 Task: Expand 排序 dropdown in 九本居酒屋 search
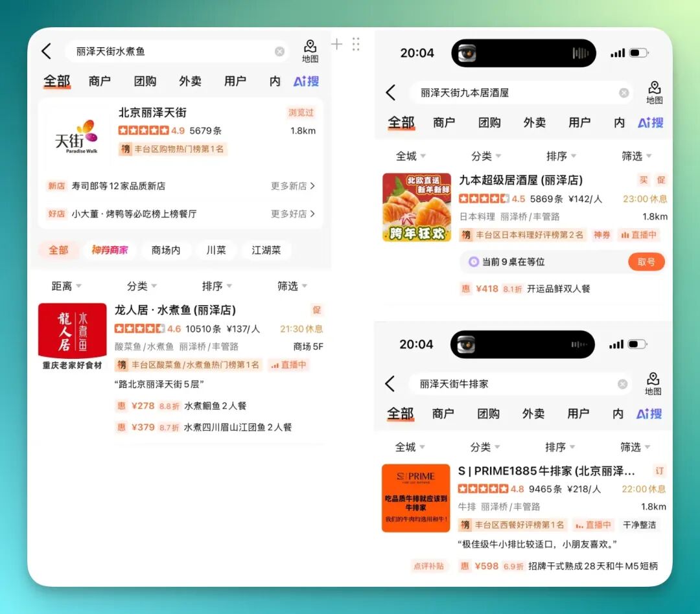click(561, 156)
